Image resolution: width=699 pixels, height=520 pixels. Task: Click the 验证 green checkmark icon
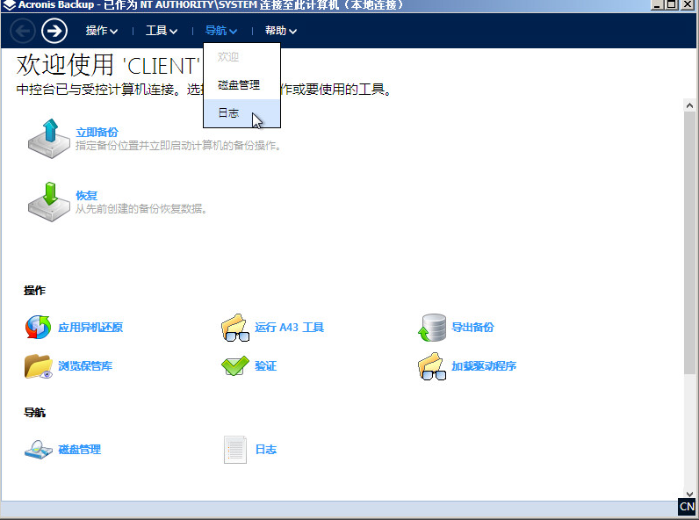coord(235,366)
